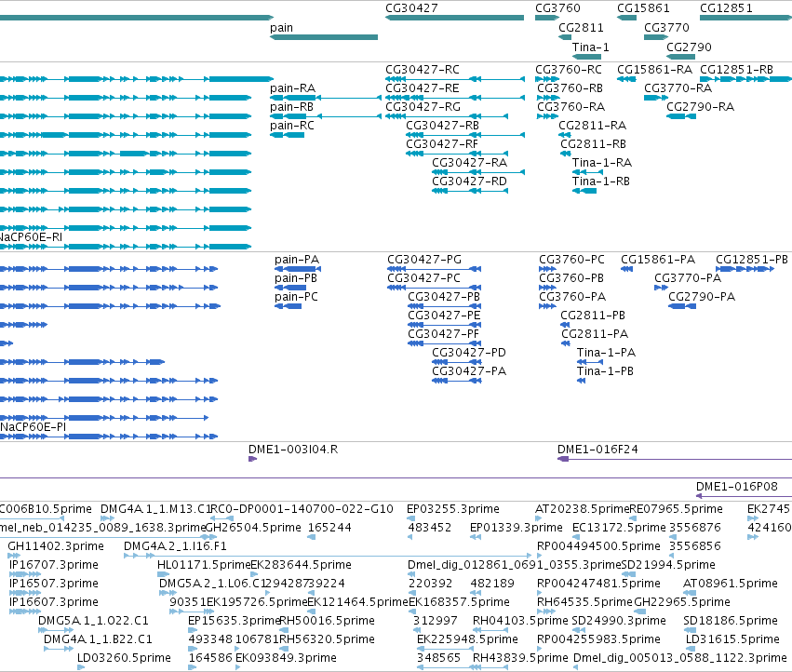The height and width of the screenshot is (672, 792).
Task: Select the CG30427-PE protein label
Action: pos(444,316)
